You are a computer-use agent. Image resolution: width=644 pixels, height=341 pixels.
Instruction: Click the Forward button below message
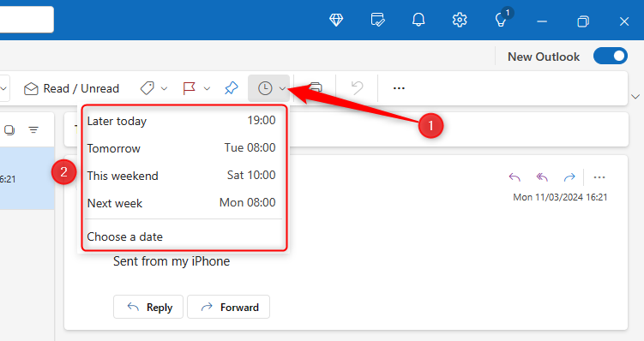click(x=228, y=307)
